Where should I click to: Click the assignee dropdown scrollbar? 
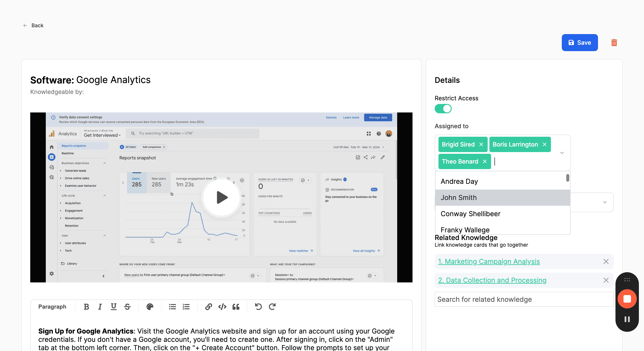568,178
